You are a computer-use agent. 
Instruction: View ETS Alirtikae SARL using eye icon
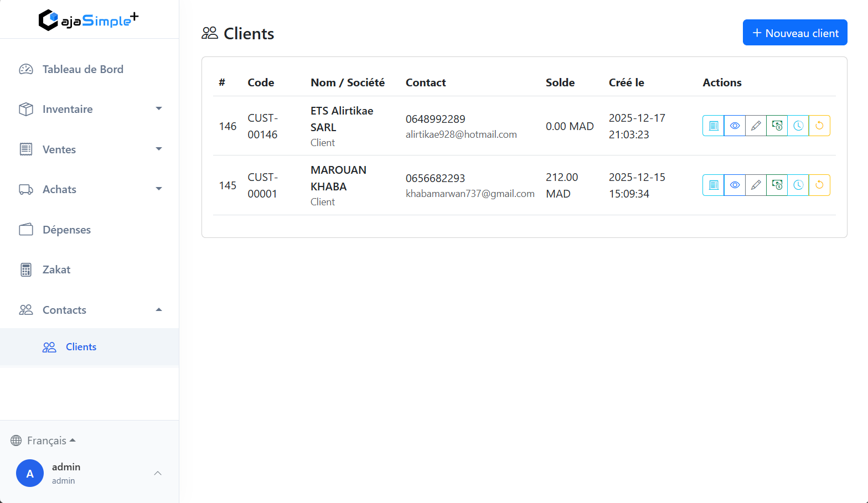735,126
